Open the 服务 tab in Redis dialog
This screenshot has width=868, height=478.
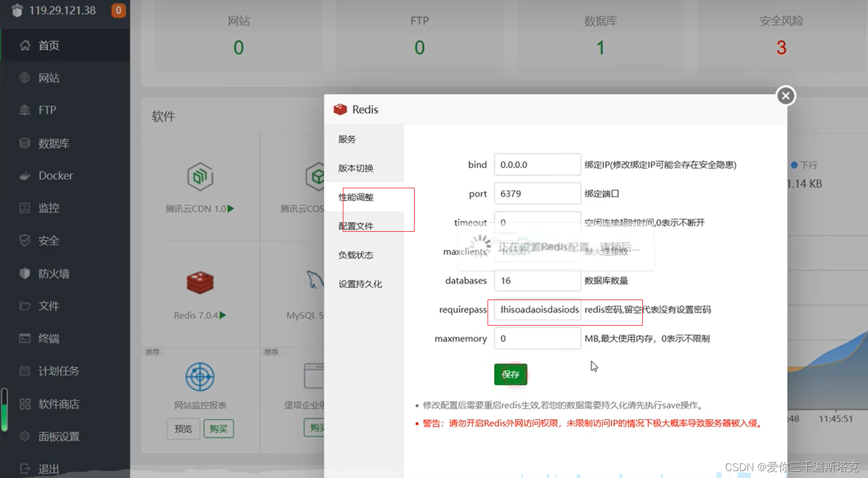coord(364,139)
